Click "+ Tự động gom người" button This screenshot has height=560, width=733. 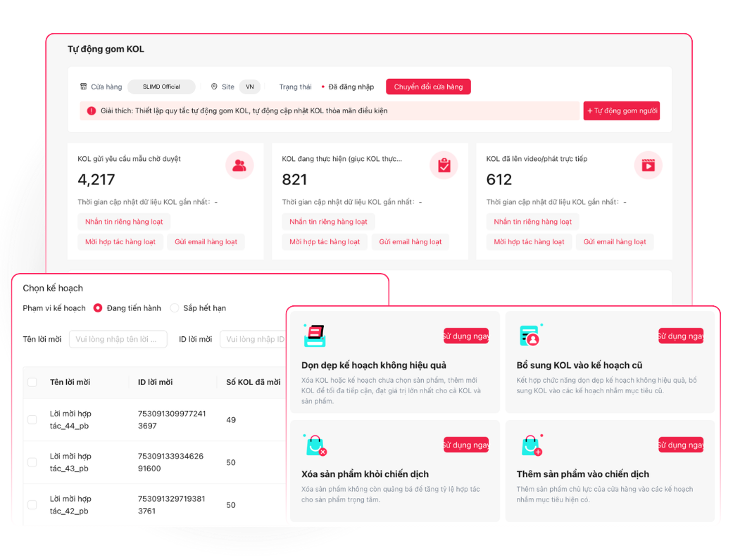(621, 110)
